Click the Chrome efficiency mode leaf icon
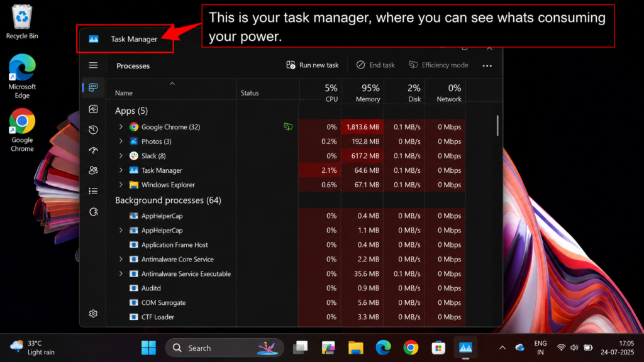The height and width of the screenshot is (362, 644). coord(288,127)
